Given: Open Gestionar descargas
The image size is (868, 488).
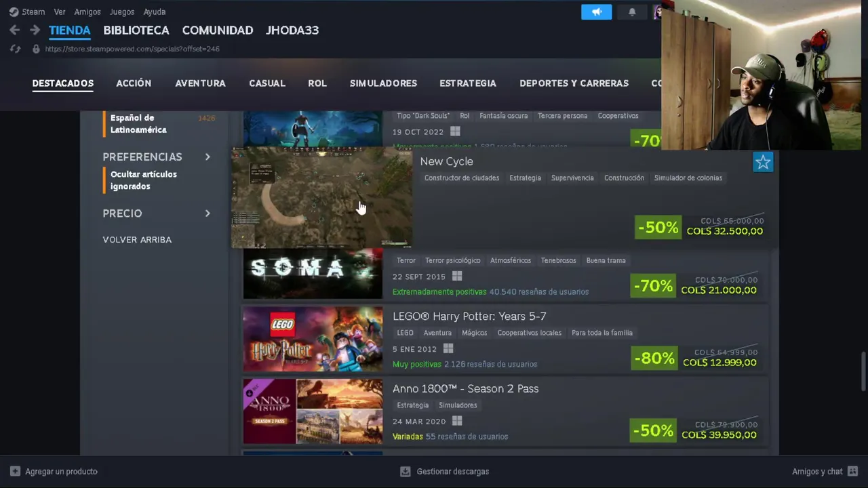Looking at the screenshot, I should pos(453,471).
